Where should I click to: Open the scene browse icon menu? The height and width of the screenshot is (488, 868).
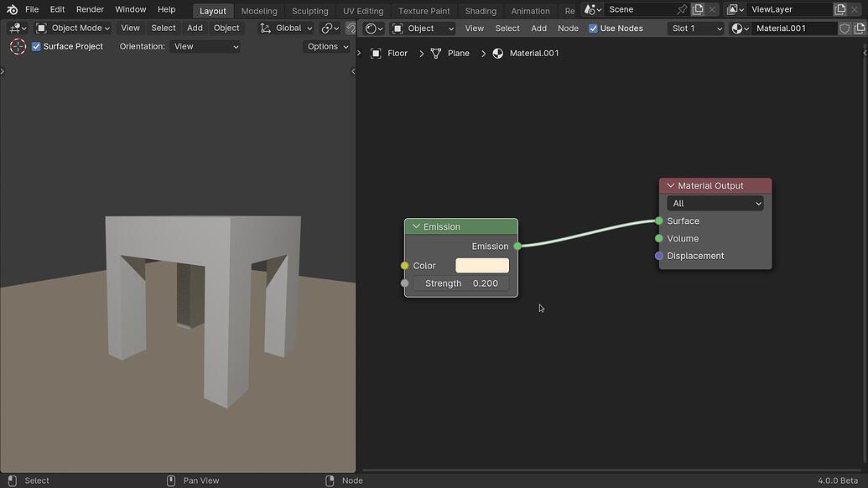[592, 9]
